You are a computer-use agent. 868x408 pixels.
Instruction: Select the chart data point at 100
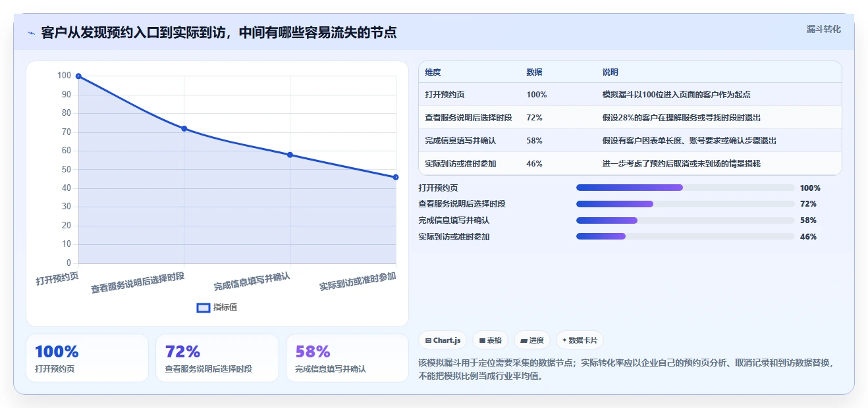78,76
